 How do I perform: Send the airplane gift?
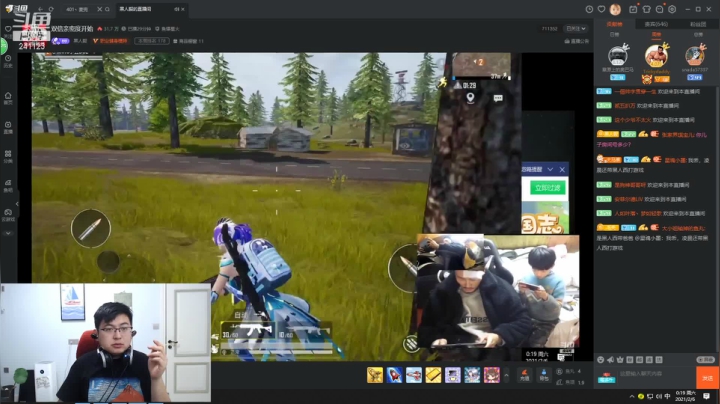pos(414,375)
